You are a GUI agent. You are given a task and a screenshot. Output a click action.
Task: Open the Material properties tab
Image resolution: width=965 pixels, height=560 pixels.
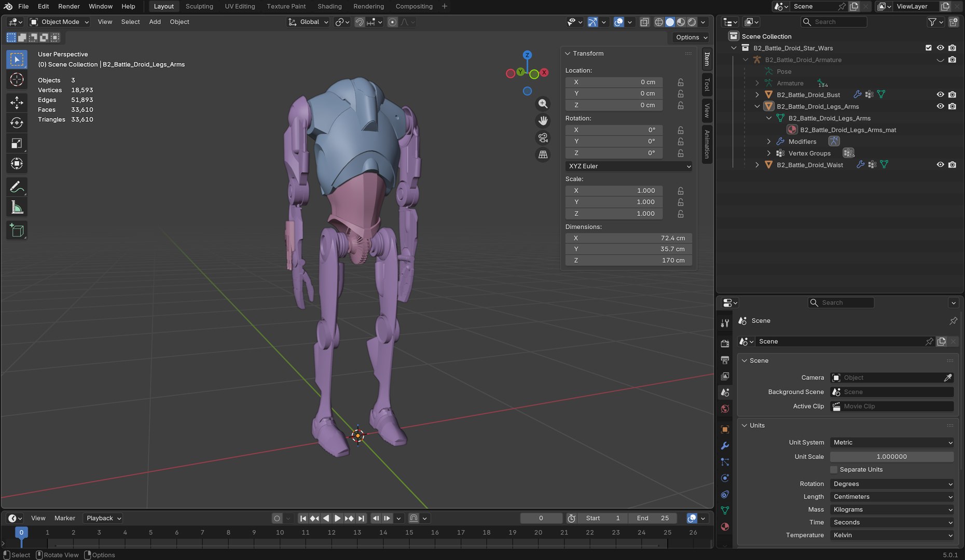pos(725,527)
